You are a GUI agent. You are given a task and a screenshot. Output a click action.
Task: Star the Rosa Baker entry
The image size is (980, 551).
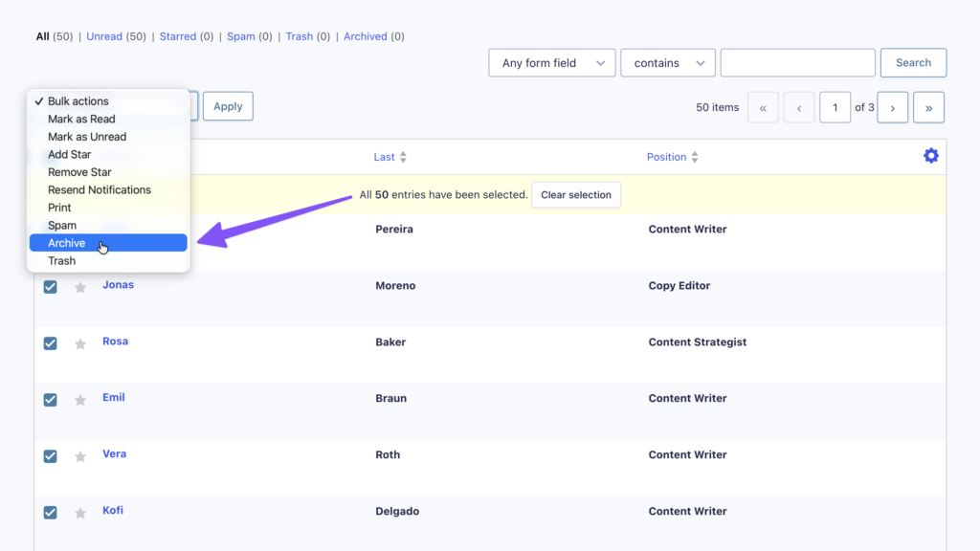(80, 343)
